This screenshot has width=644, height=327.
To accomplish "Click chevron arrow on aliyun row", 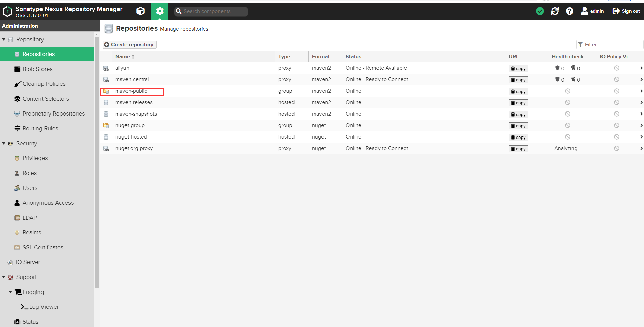I will (641, 68).
